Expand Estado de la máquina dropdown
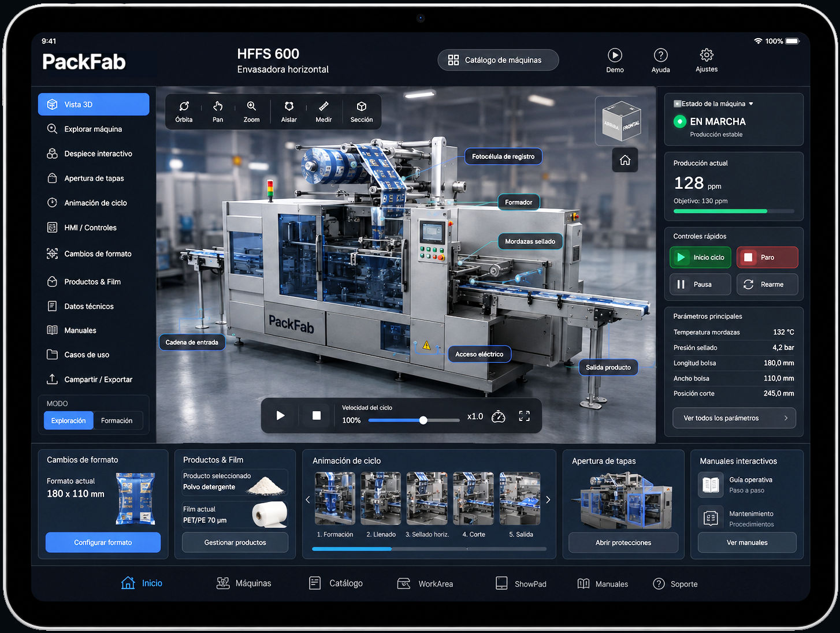 click(x=713, y=104)
